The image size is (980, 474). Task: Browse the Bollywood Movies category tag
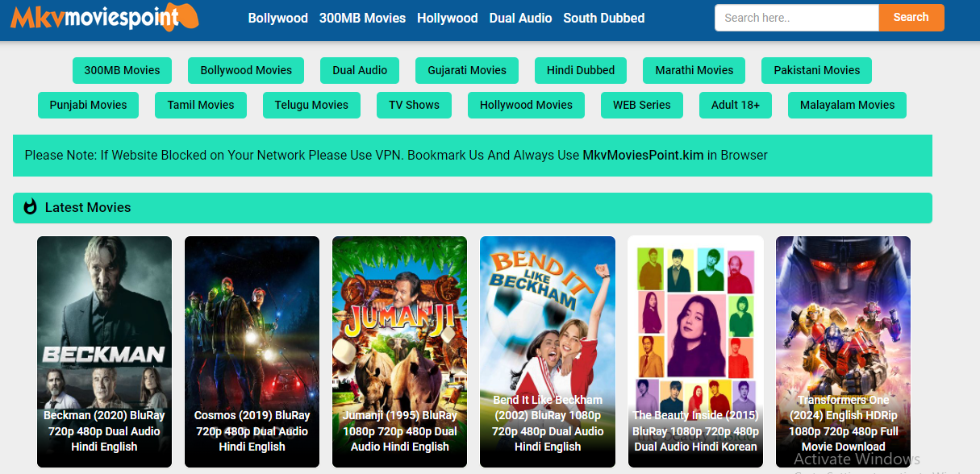tap(246, 70)
